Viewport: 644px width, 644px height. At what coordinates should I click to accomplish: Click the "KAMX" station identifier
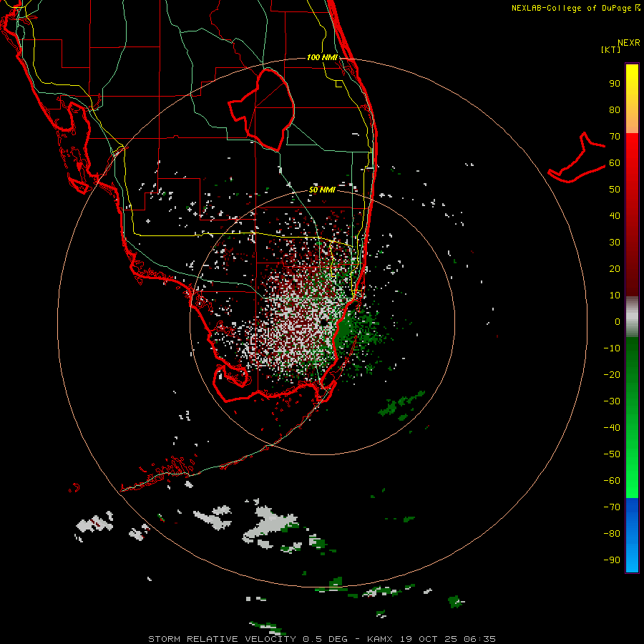(380, 639)
